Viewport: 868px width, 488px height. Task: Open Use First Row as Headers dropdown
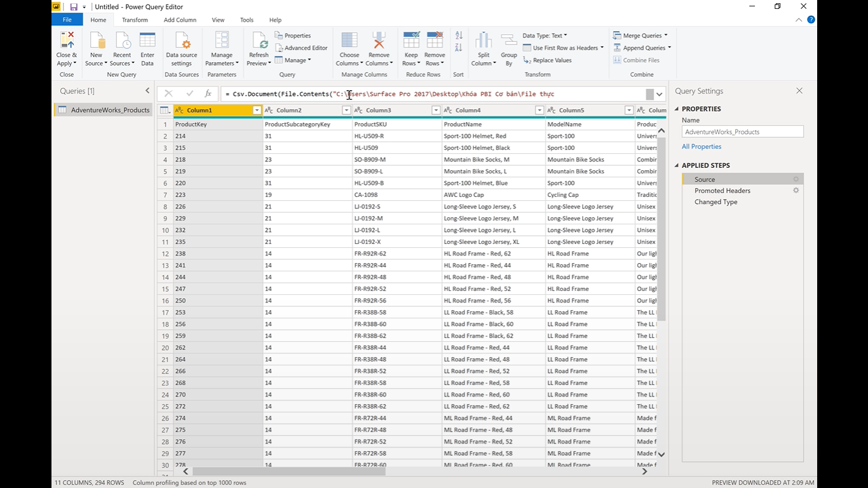(601, 48)
